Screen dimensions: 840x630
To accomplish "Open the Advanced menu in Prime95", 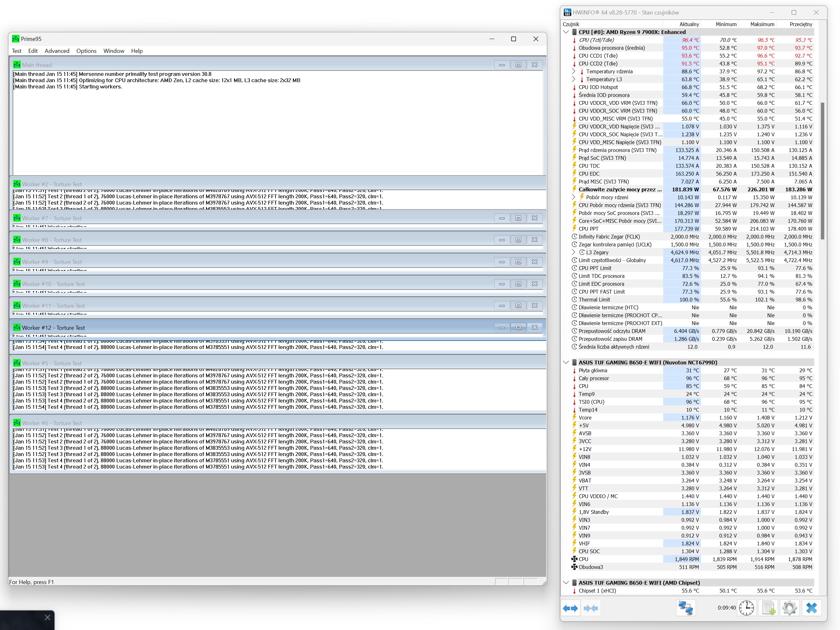I will [57, 51].
